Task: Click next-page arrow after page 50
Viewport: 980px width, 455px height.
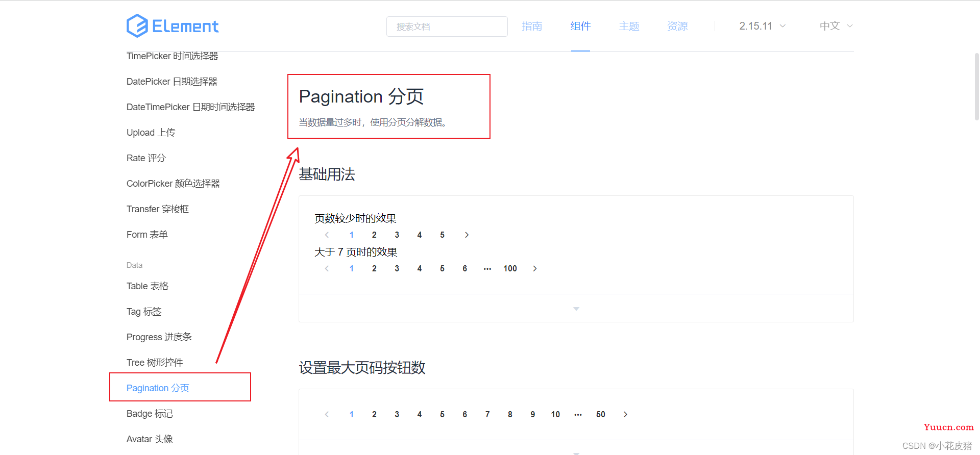Action: (x=625, y=414)
